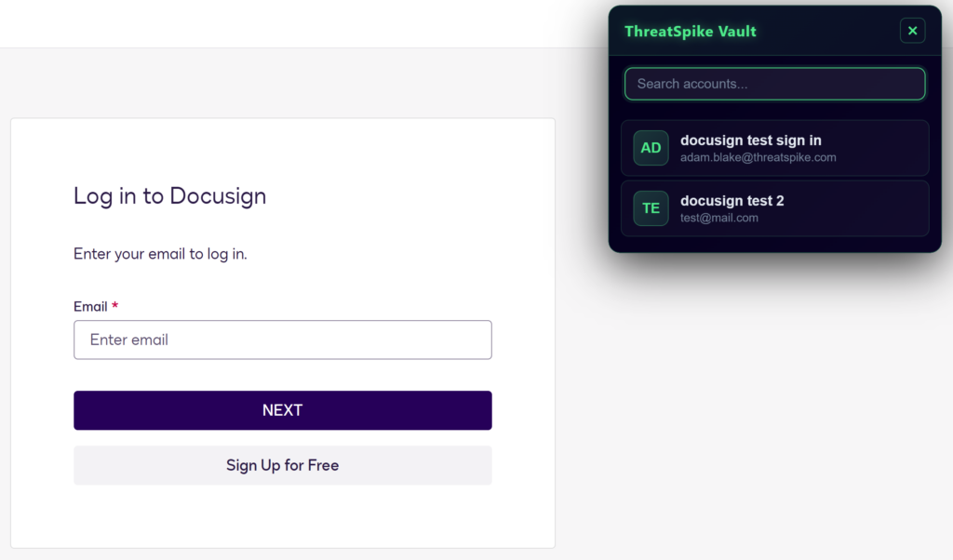Click the Sign Up for Free button
Viewport: 953px width, 560px height.
[x=282, y=465]
